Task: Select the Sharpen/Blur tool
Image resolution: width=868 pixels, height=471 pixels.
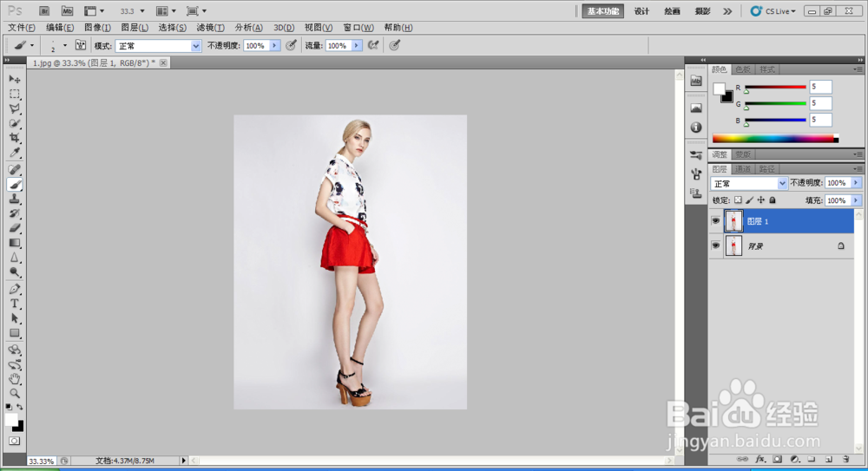Action: (x=15, y=258)
